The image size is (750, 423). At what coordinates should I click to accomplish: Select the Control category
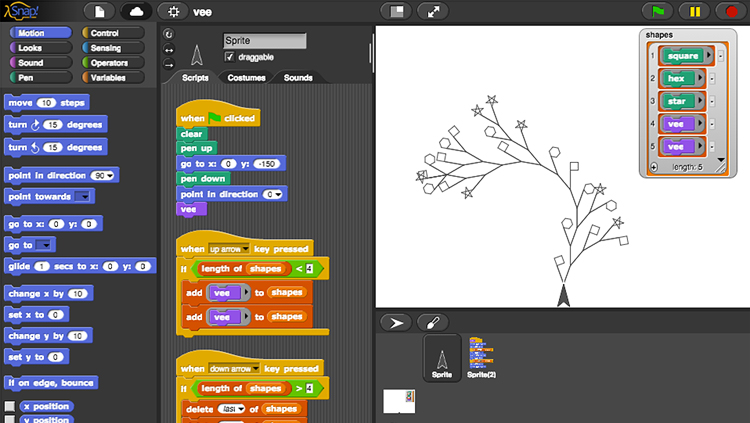113,33
